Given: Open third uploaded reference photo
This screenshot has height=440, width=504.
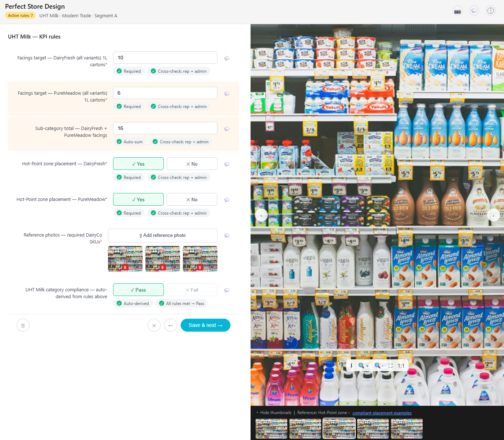Looking at the screenshot, I should 200,259.
